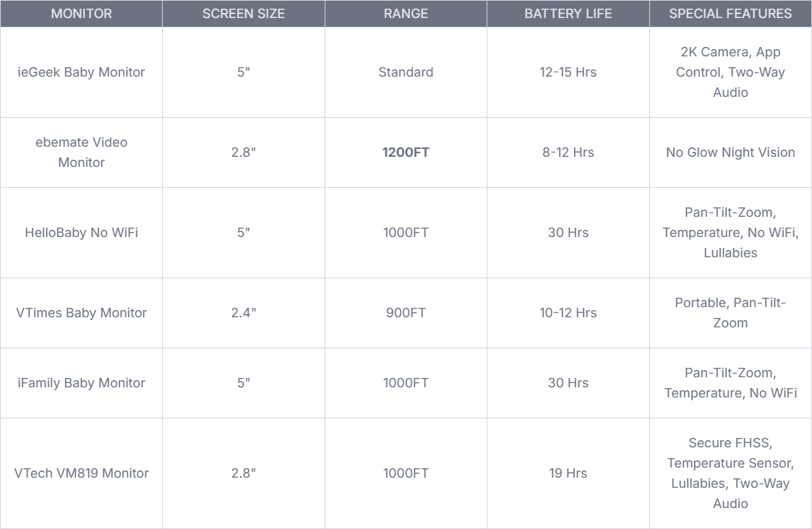
Task: Click the No Glow Night Vision cell
Action: pyautogui.click(x=730, y=152)
